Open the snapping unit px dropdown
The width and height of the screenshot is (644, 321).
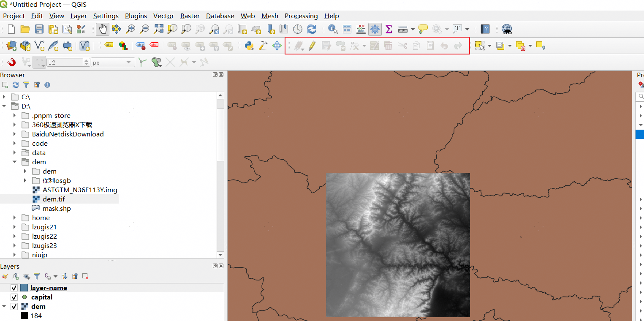[x=113, y=63]
